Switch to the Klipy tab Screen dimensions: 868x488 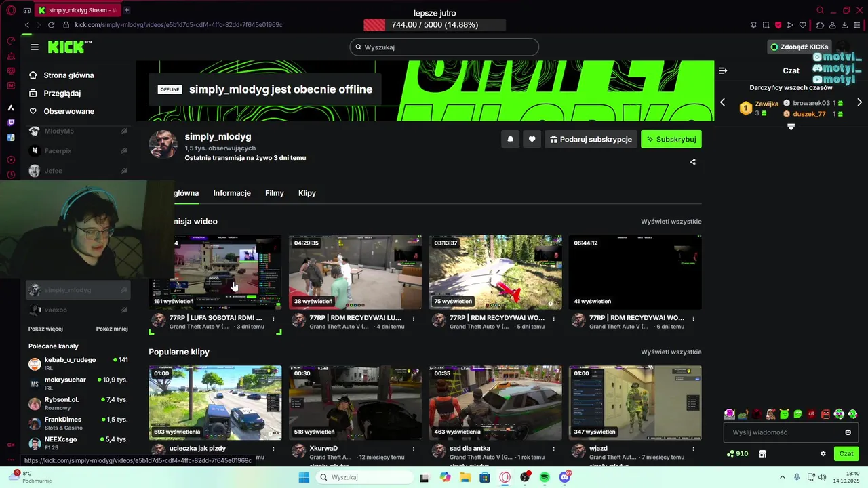[x=307, y=193]
